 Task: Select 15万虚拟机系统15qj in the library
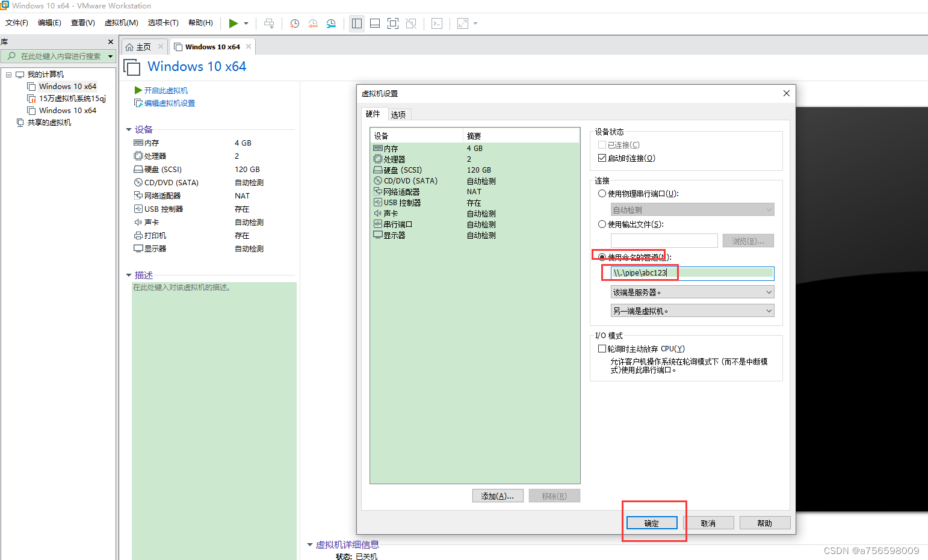(72, 99)
